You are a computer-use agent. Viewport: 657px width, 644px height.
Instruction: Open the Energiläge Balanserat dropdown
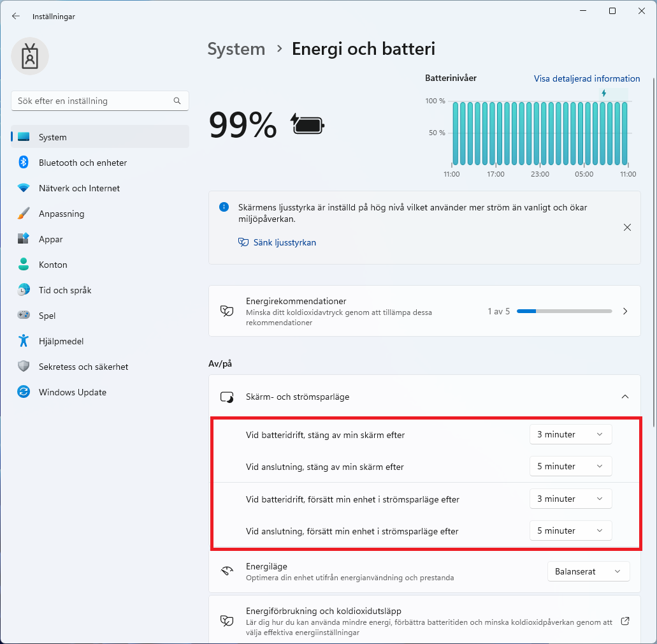(x=588, y=571)
